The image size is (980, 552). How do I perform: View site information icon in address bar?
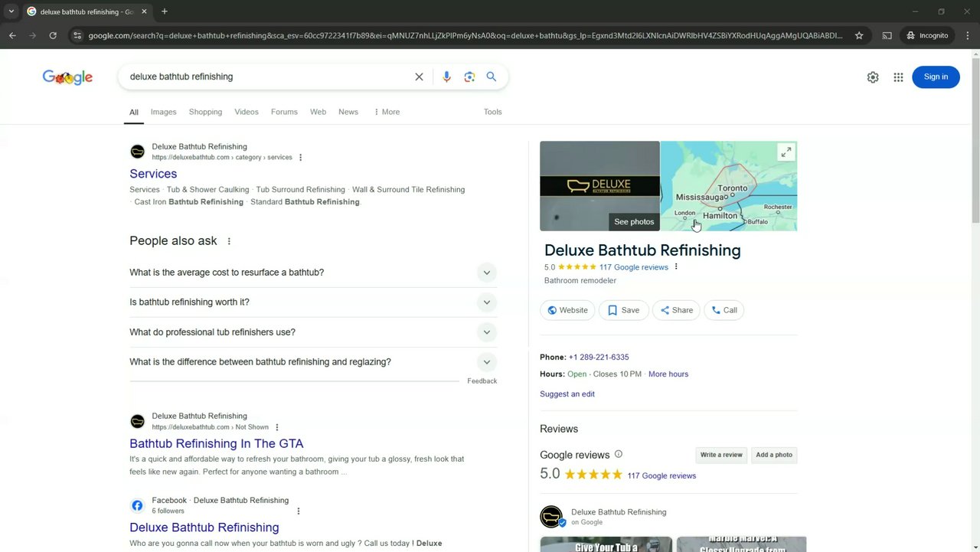click(77, 35)
